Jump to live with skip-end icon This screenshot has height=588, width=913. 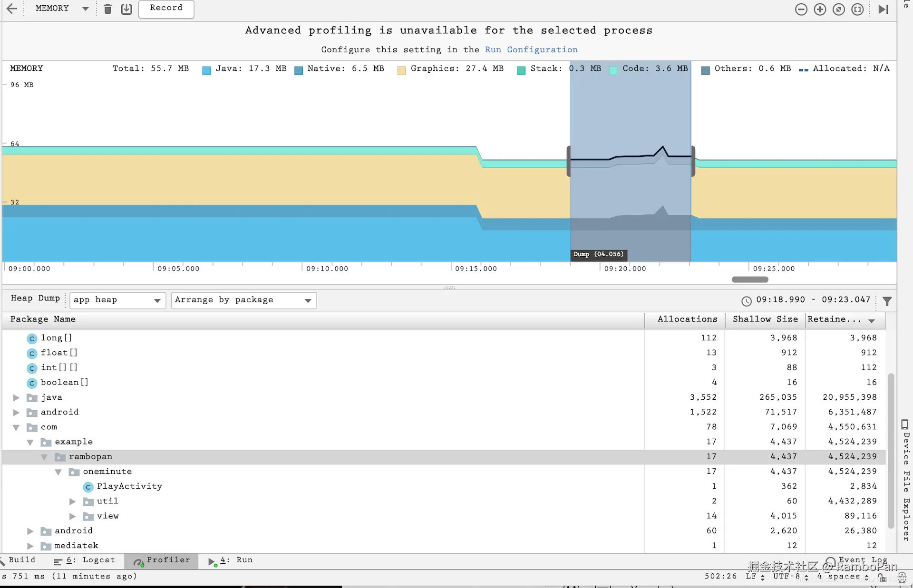point(883,10)
